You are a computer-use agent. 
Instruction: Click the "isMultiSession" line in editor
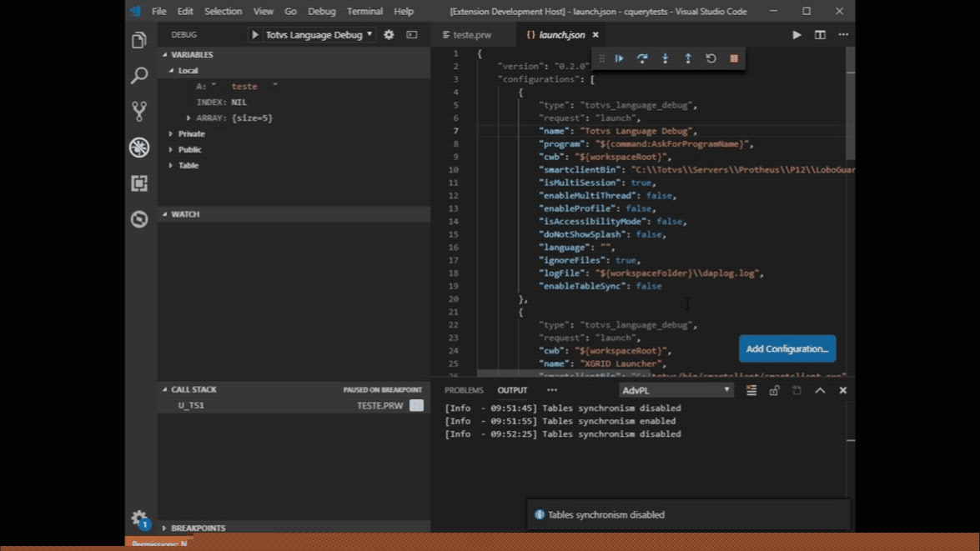coord(597,183)
